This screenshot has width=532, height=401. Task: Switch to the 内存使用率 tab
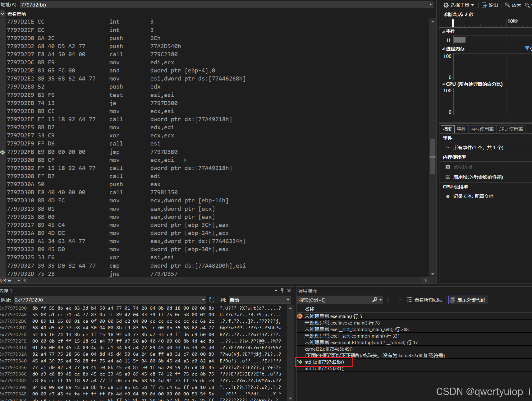(482, 129)
